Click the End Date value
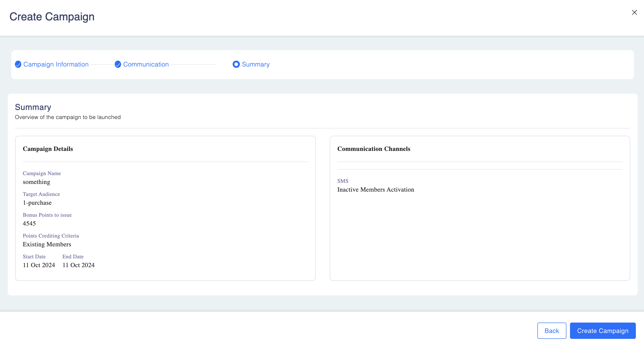 click(x=78, y=265)
